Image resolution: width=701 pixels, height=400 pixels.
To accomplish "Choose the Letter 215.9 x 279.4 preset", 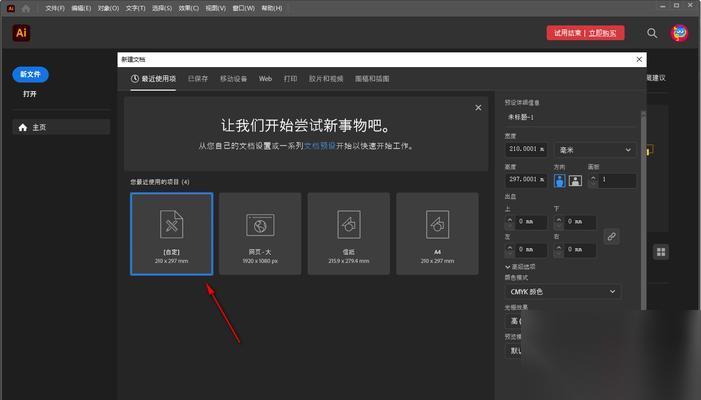I will (348, 233).
